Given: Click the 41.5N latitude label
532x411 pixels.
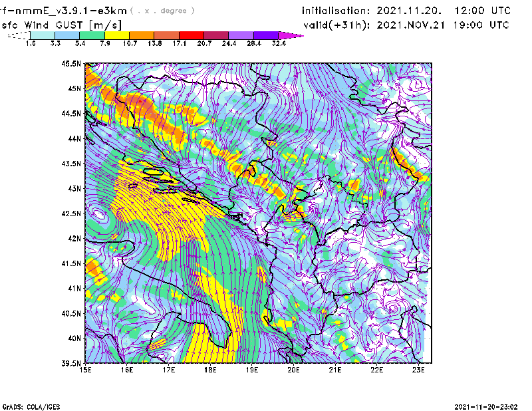Looking at the screenshot, I should 71,263.
